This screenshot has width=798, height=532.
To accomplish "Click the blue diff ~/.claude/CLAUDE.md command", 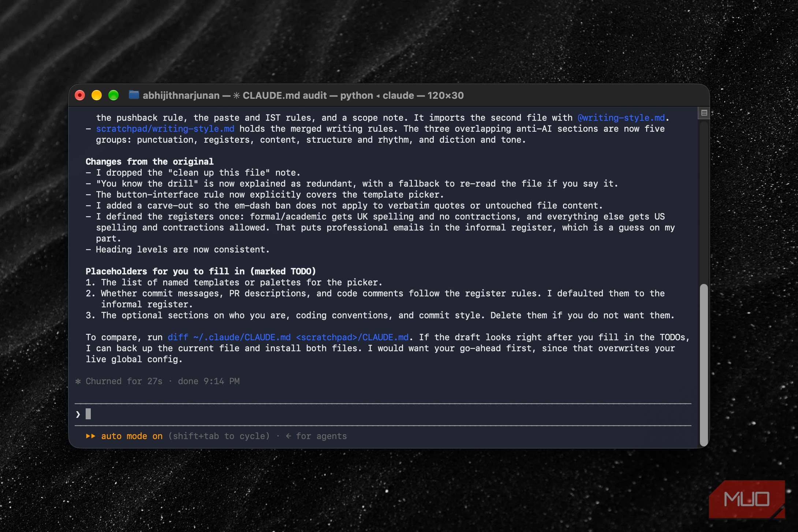I will (x=288, y=337).
